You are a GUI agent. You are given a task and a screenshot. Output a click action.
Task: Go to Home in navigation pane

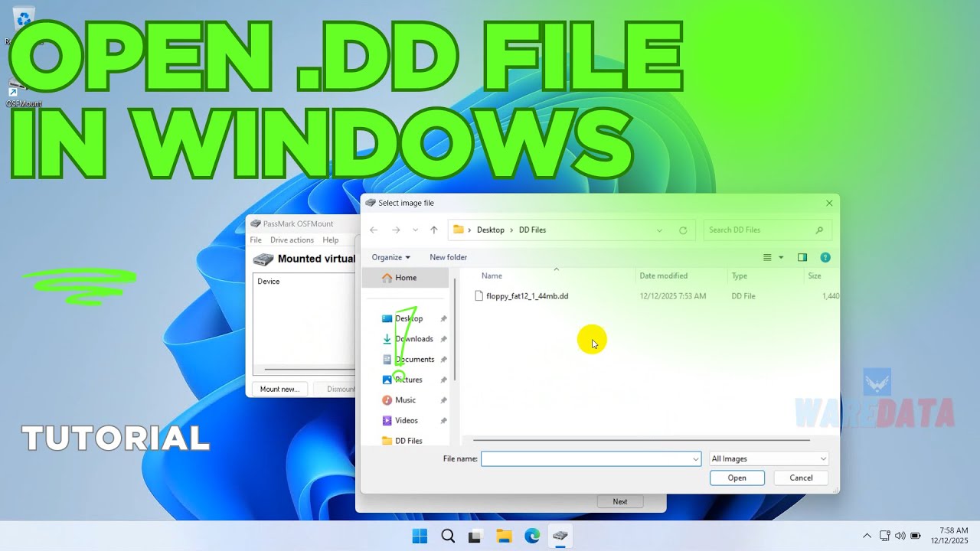(405, 278)
